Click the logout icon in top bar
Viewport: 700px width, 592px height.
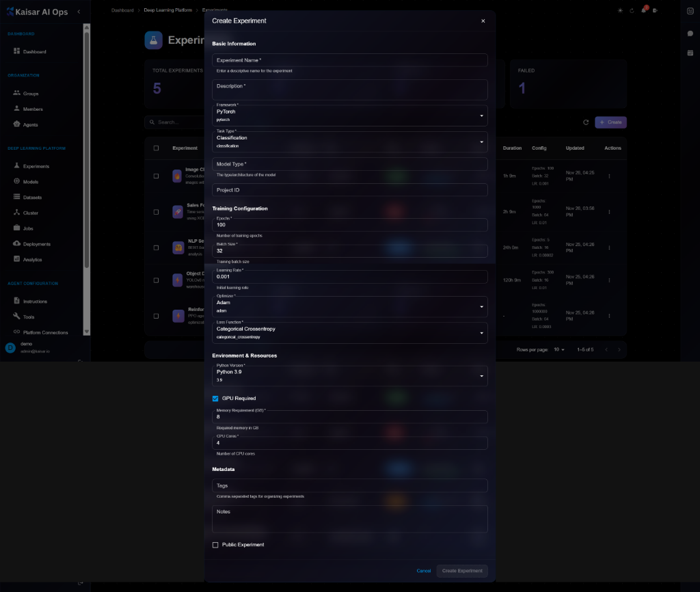tap(655, 10)
